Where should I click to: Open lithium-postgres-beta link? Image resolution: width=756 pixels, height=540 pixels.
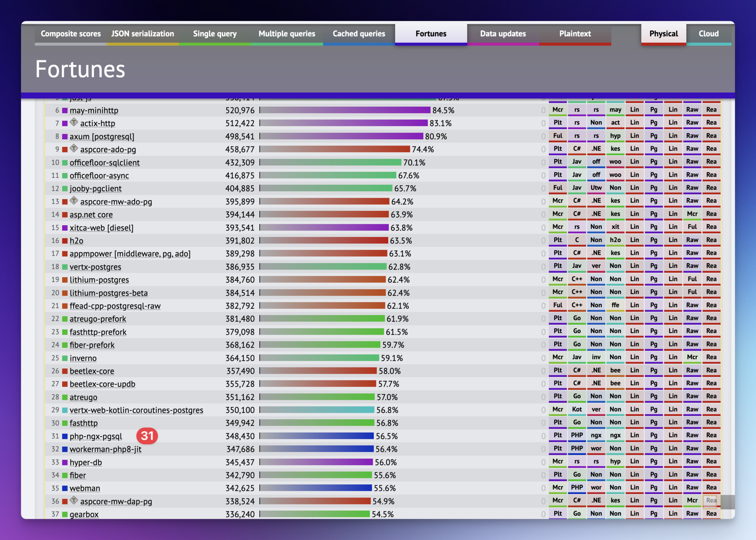click(x=109, y=293)
